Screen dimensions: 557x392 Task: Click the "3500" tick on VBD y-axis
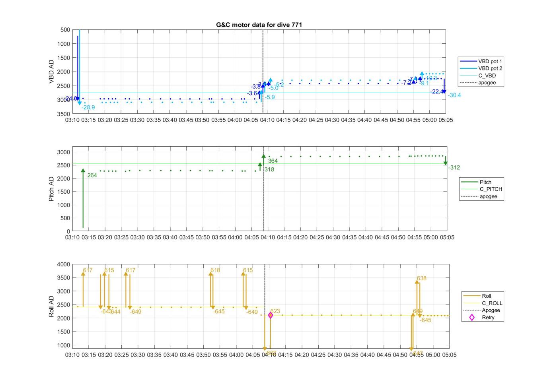64,114
